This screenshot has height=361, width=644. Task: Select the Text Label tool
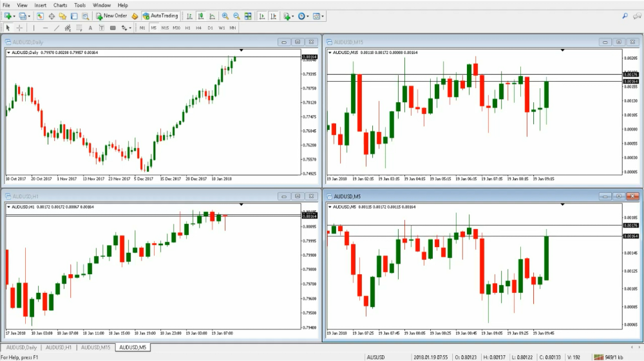(102, 28)
